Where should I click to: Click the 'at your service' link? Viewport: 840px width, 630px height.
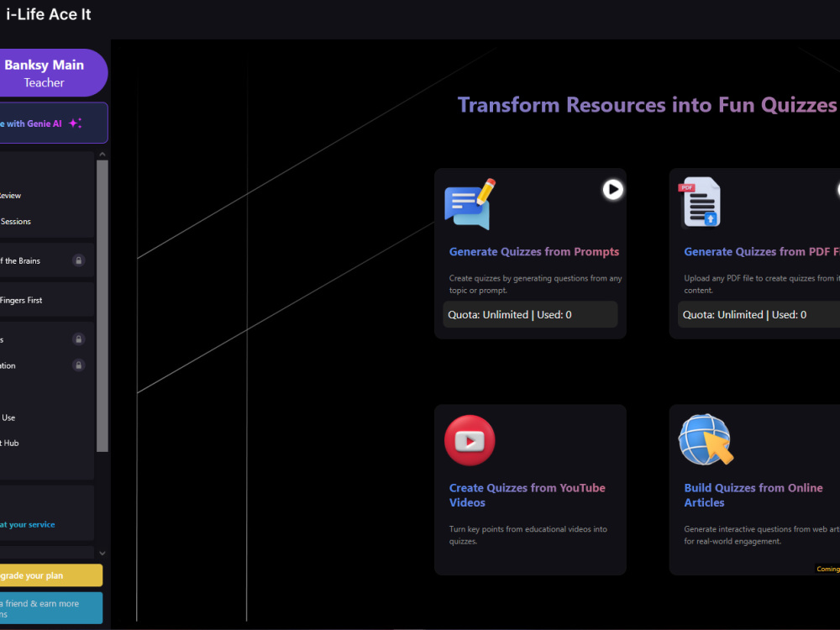click(28, 524)
